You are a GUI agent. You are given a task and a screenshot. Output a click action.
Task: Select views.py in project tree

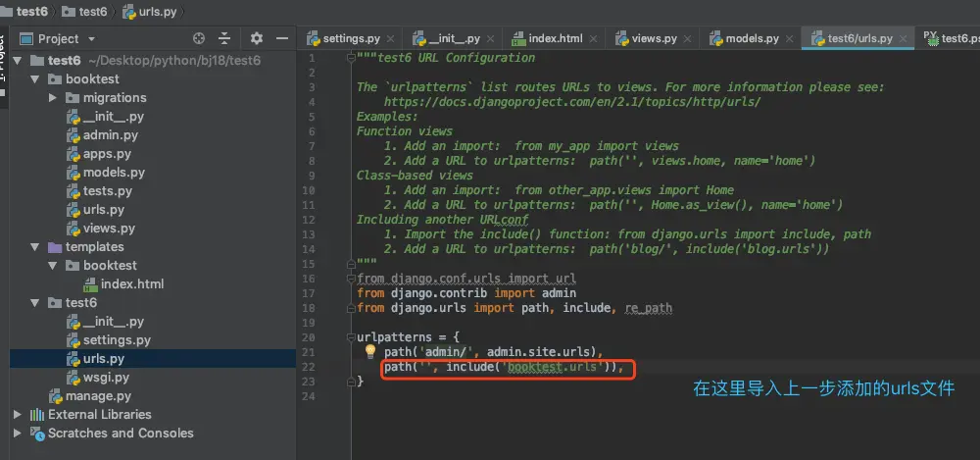109,229
